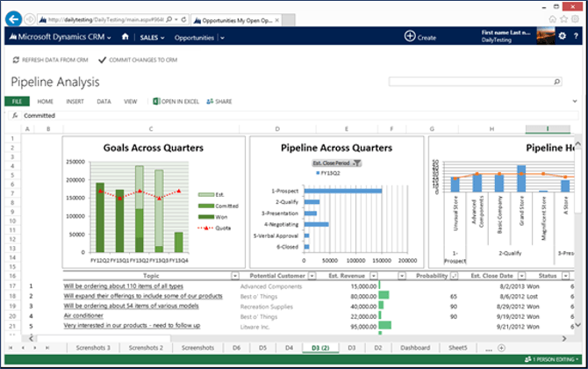This screenshot has height=369, width=588.
Task: Open the Topic column filter dropdown
Action: tap(234, 276)
